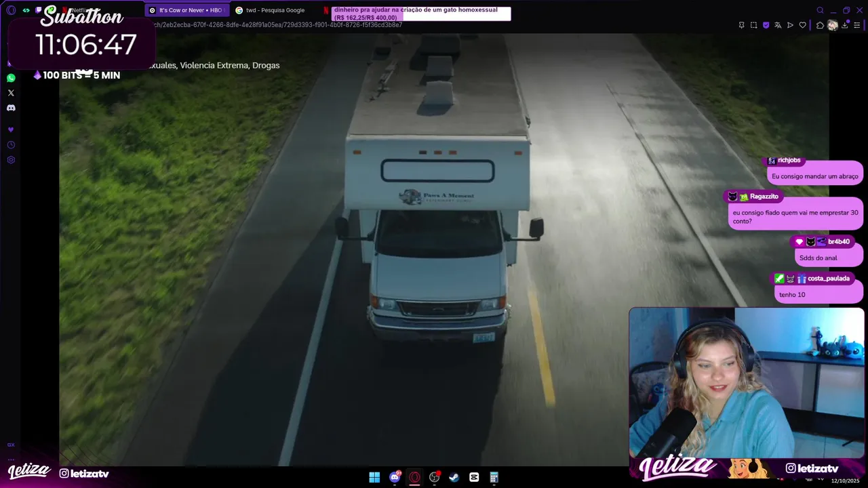
Task: Open the extensions cube icon
Action: pos(820,25)
